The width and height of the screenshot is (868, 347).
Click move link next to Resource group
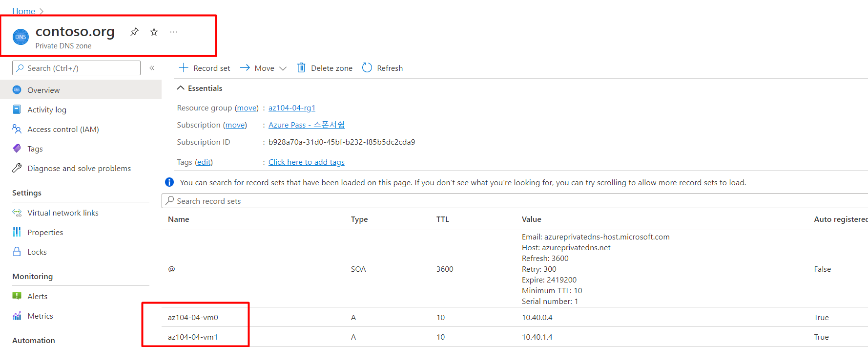[x=247, y=108]
